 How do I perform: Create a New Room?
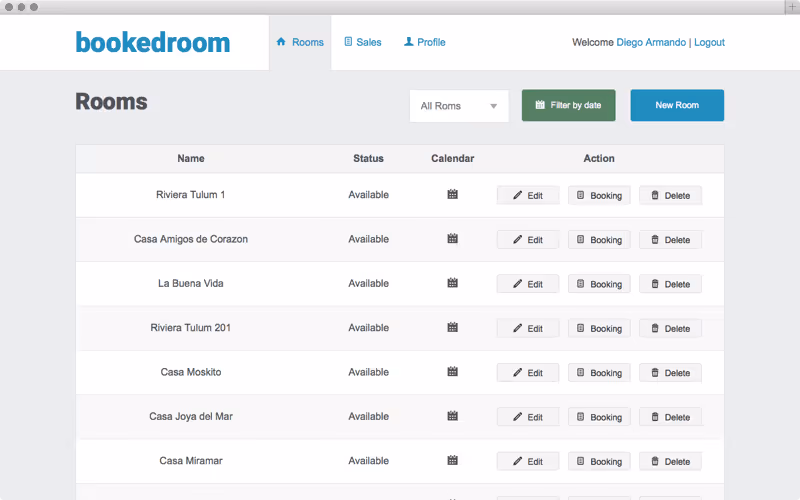677,105
